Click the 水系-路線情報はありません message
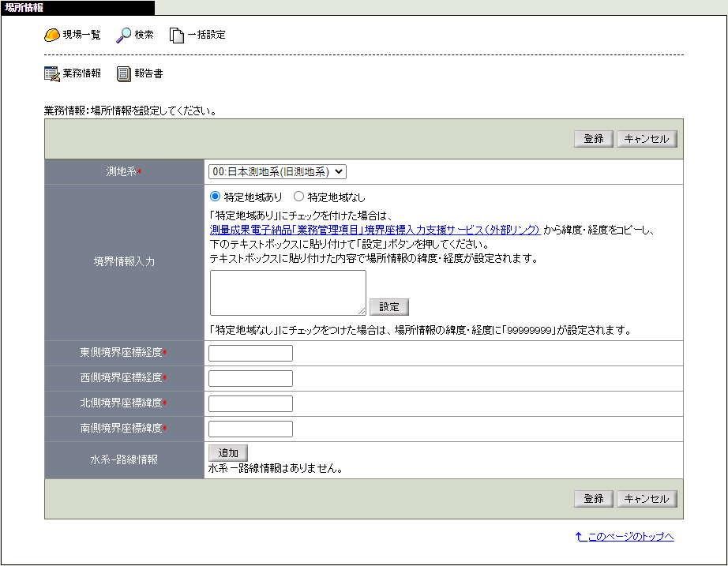This screenshot has height=566, width=728. click(x=276, y=468)
